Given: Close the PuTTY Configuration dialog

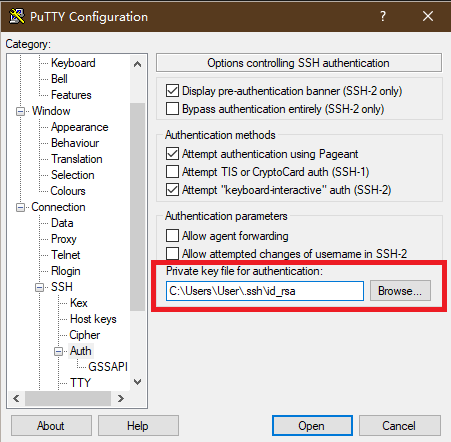Looking at the screenshot, I should (x=428, y=16).
